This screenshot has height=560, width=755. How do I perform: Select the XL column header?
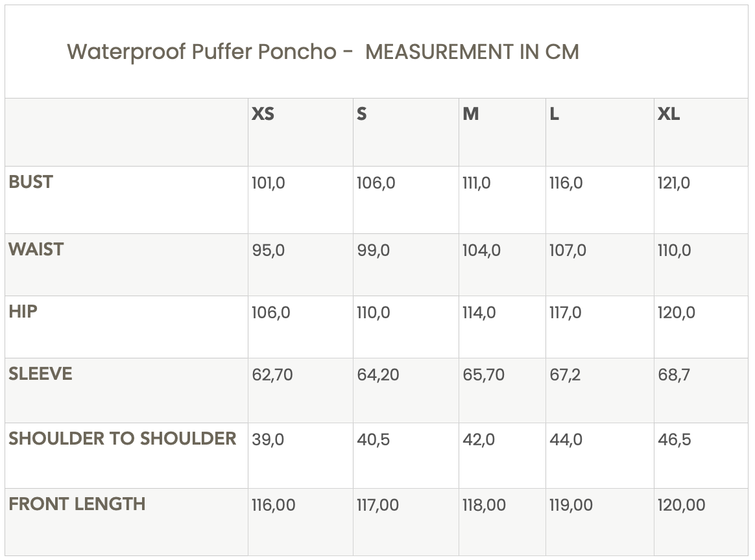pyautogui.click(x=669, y=114)
